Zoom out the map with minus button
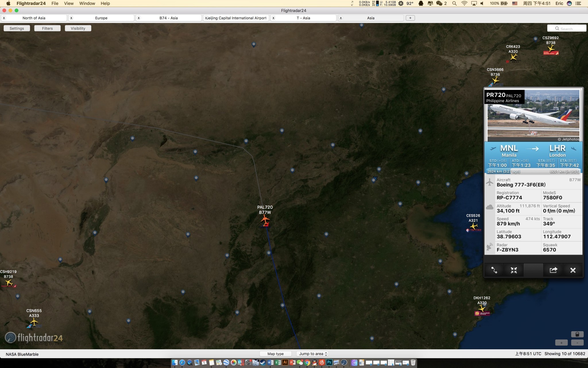The width and height of the screenshot is (588, 368). click(577, 343)
